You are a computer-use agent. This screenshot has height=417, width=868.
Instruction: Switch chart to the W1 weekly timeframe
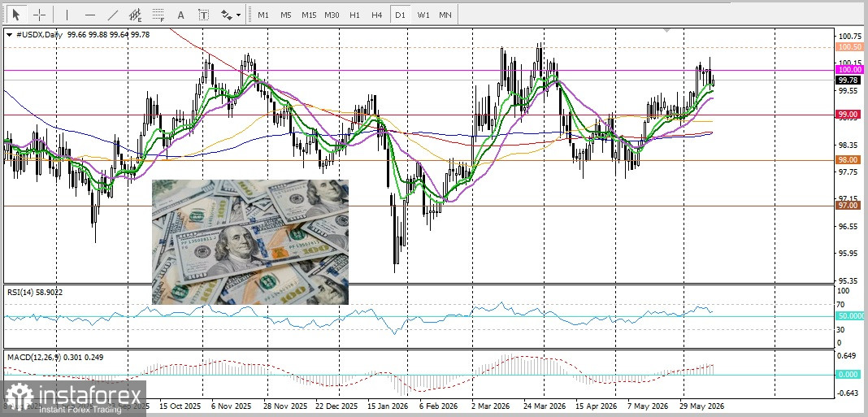423,15
